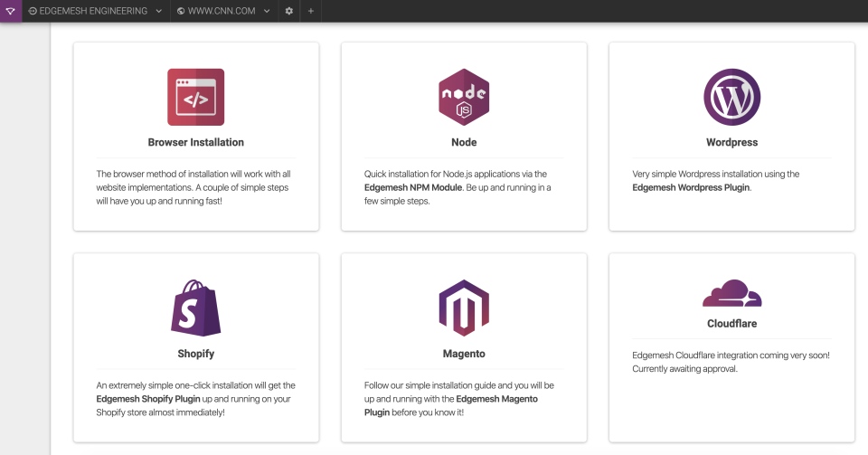Screen dimensions: 868x455
Task: Select the Node.js hexagon icon
Action: pyautogui.click(x=464, y=97)
